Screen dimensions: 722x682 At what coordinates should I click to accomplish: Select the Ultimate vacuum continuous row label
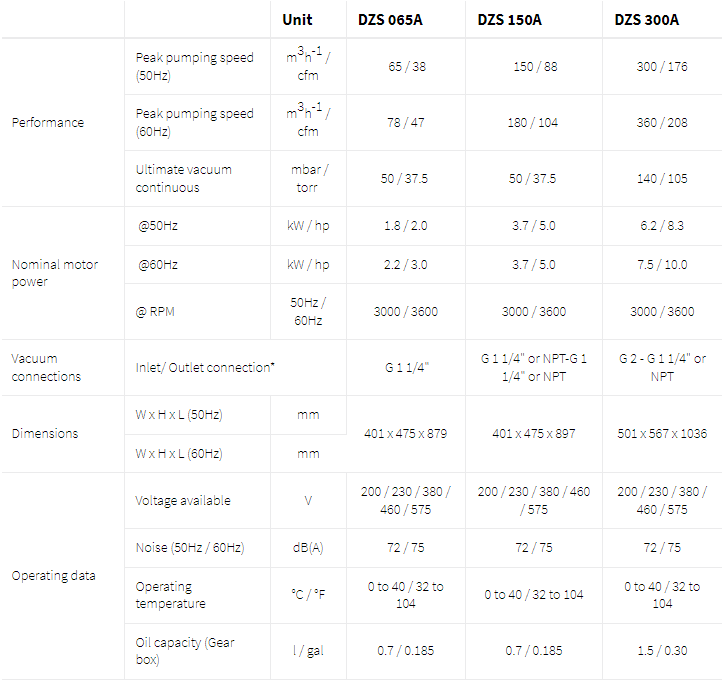click(183, 178)
